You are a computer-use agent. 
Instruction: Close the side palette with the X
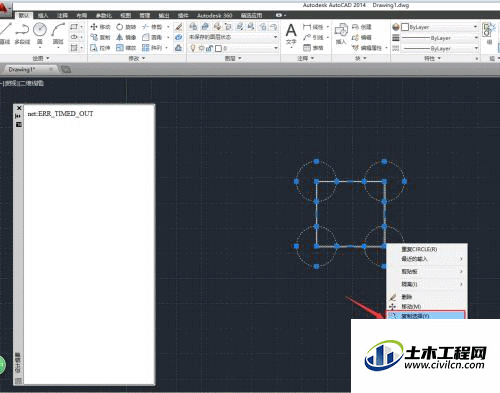pyautogui.click(x=19, y=108)
